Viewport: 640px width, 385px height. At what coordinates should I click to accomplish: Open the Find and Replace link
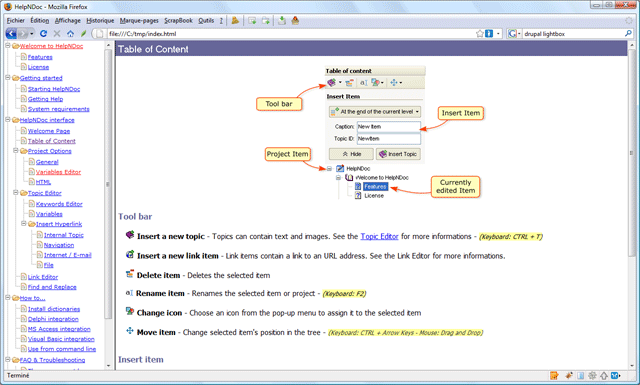[x=52, y=287]
